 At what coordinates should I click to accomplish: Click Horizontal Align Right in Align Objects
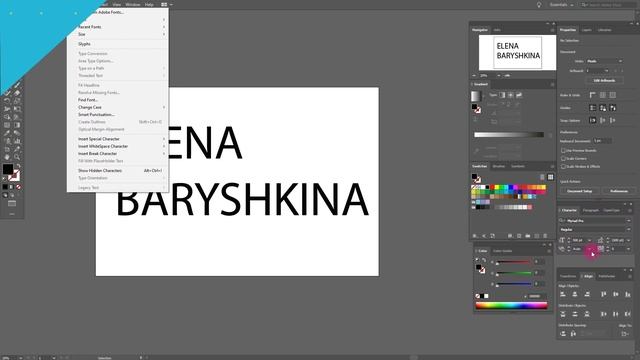coord(587,294)
